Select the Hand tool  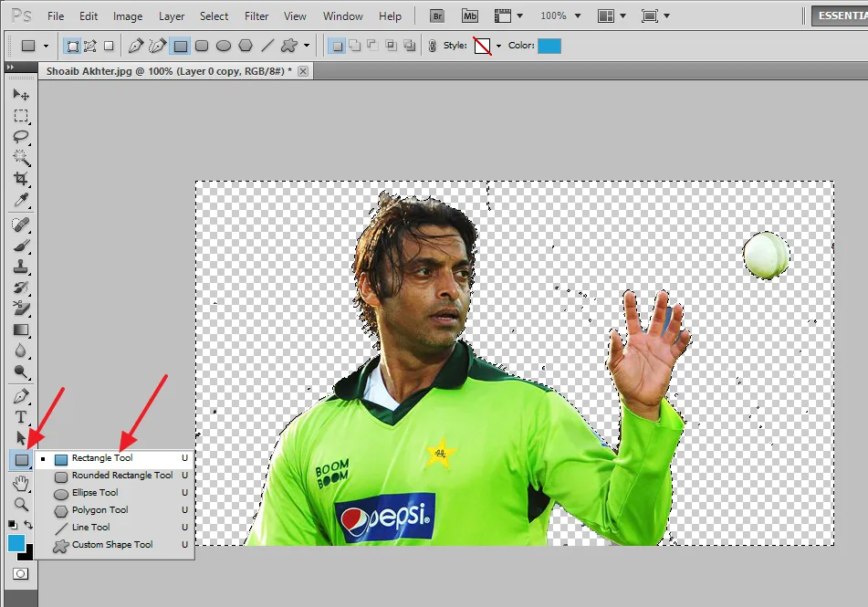[x=21, y=484]
